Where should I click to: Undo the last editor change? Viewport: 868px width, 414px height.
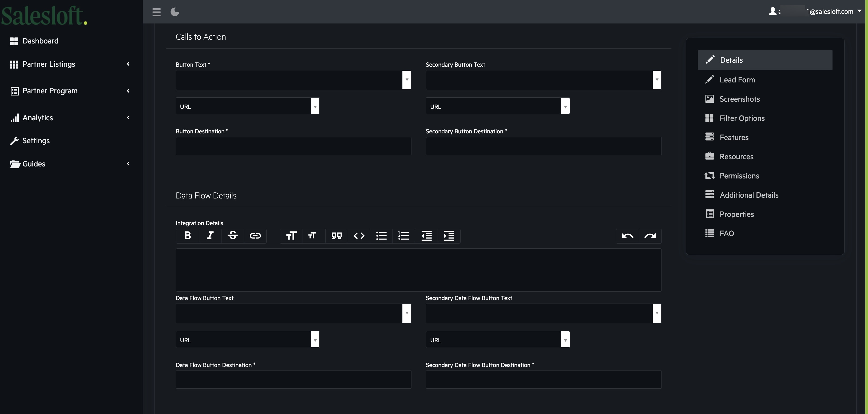pyautogui.click(x=627, y=236)
